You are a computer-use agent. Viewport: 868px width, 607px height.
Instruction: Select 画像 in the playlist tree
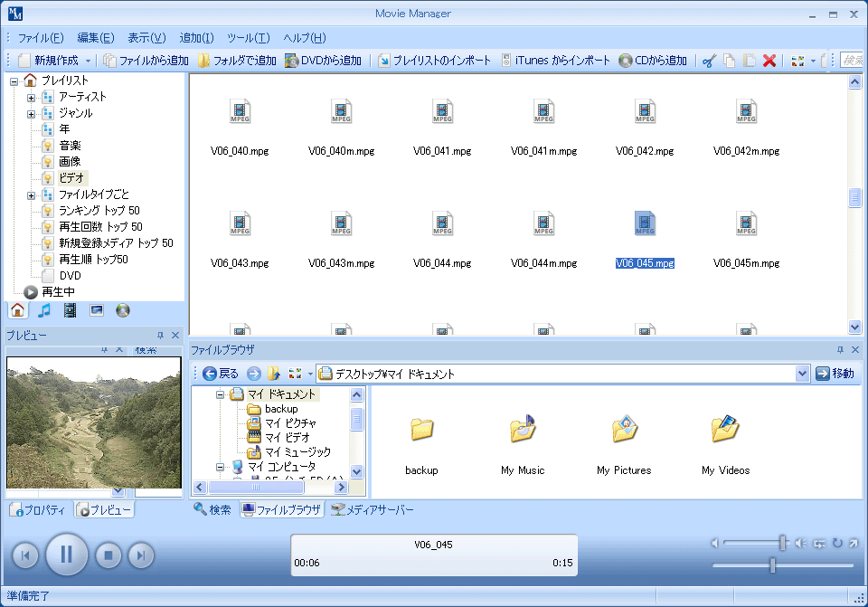pyautogui.click(x=70, y=161)
